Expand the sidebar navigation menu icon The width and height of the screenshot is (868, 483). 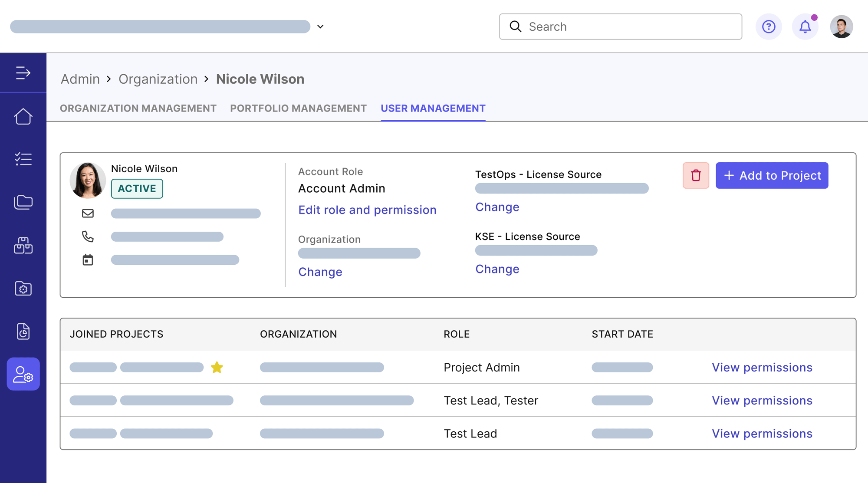pos(23,73)
